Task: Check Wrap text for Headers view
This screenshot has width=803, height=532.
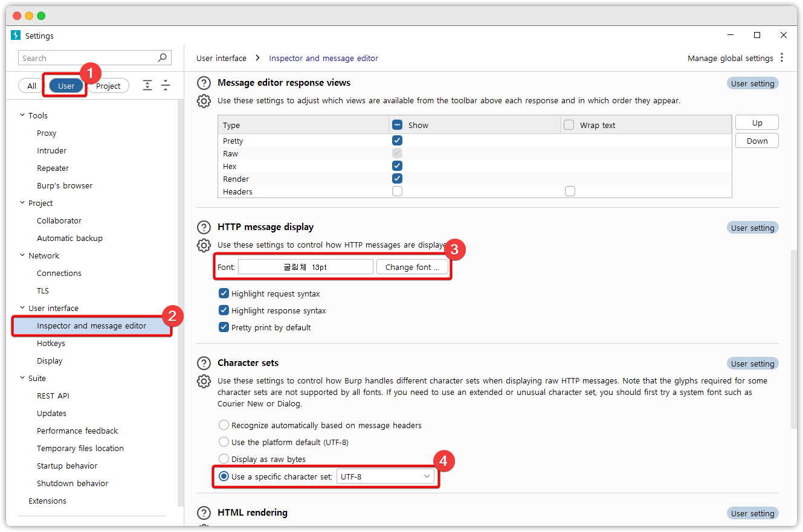Action: [570, 191]
